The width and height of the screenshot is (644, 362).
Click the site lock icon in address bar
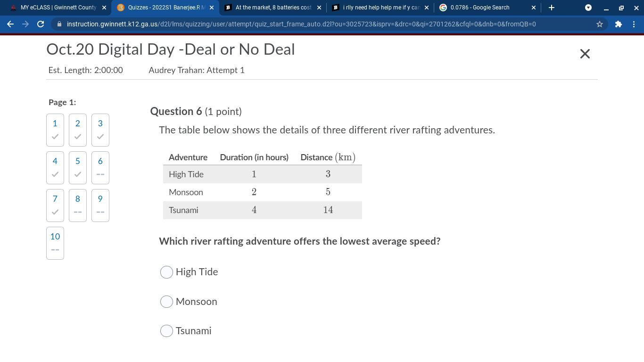pos(59,24)
